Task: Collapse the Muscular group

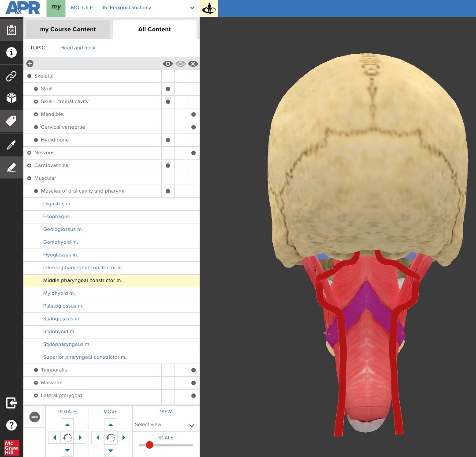Action: click(29, 178)
